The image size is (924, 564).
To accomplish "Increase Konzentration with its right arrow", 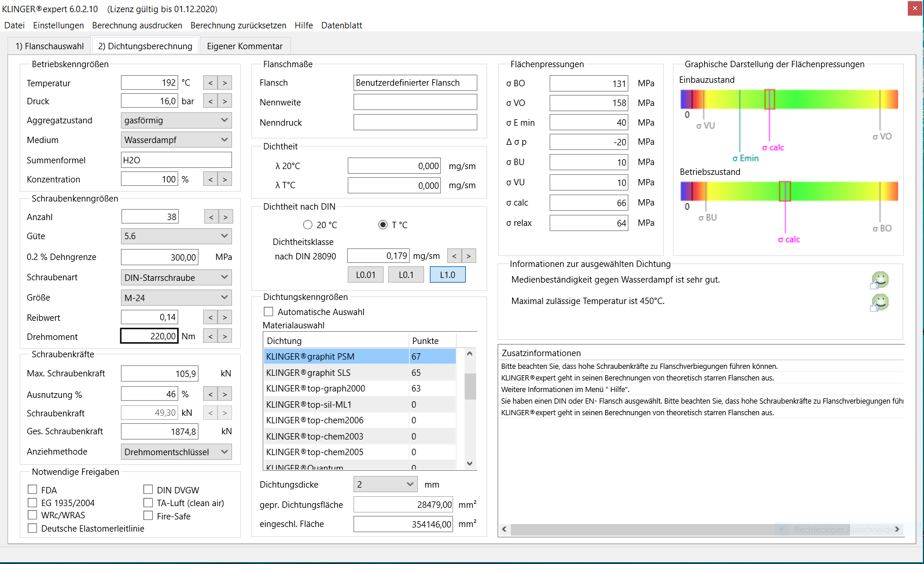I will (225, 180).
